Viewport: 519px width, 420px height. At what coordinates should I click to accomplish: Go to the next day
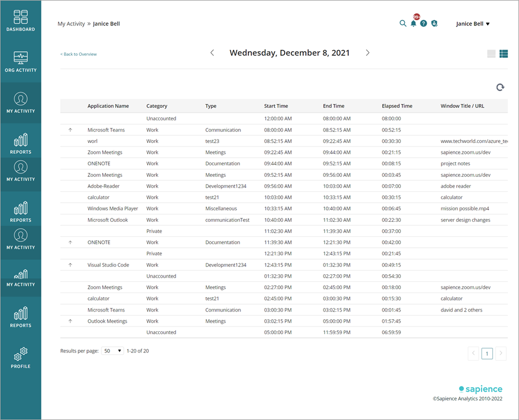pos(367,52)
